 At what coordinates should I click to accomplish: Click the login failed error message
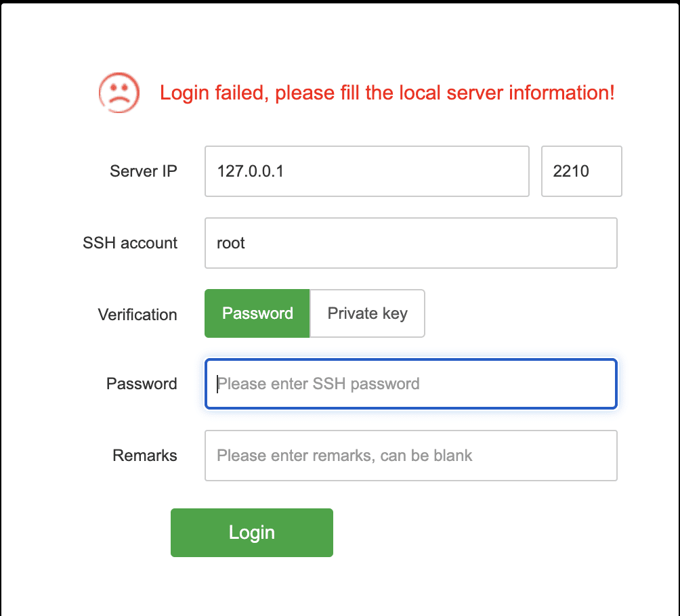point(387,93)
